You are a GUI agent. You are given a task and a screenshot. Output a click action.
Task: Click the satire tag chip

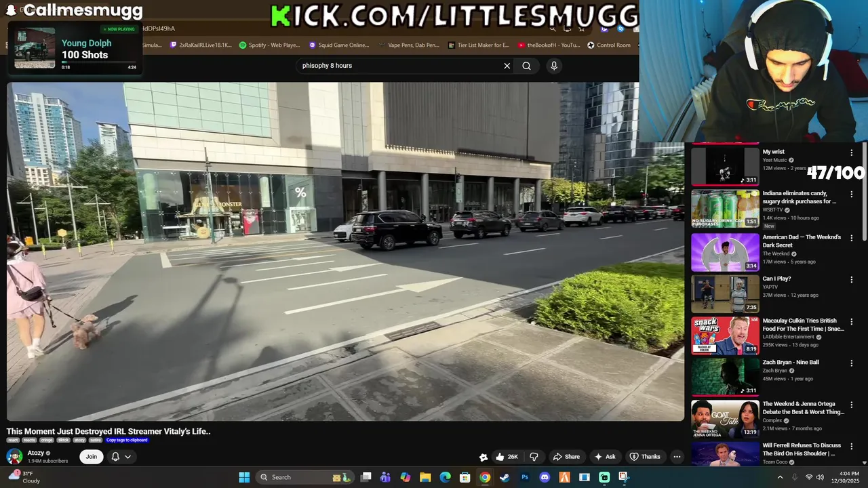(x=96, y=441)
